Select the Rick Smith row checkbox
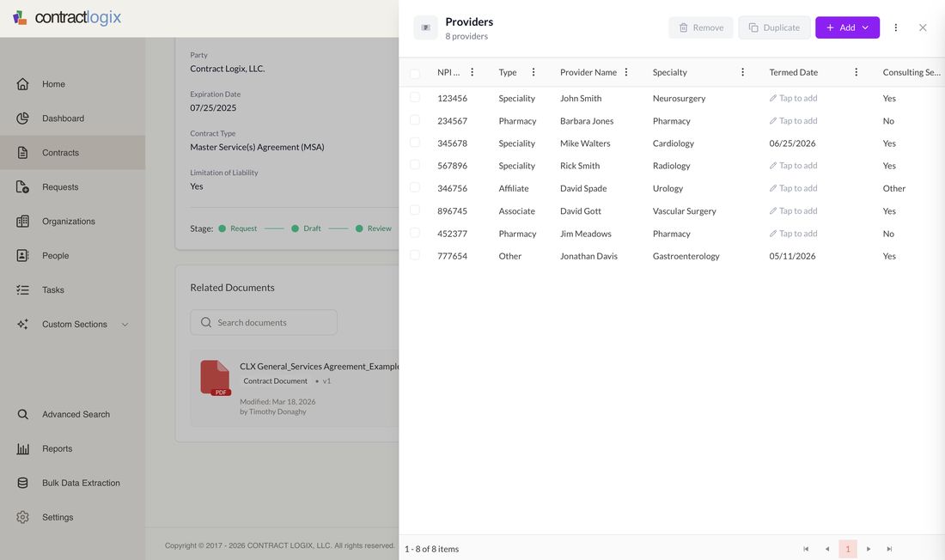Screen dimensions: 945x560 point(415,165)
